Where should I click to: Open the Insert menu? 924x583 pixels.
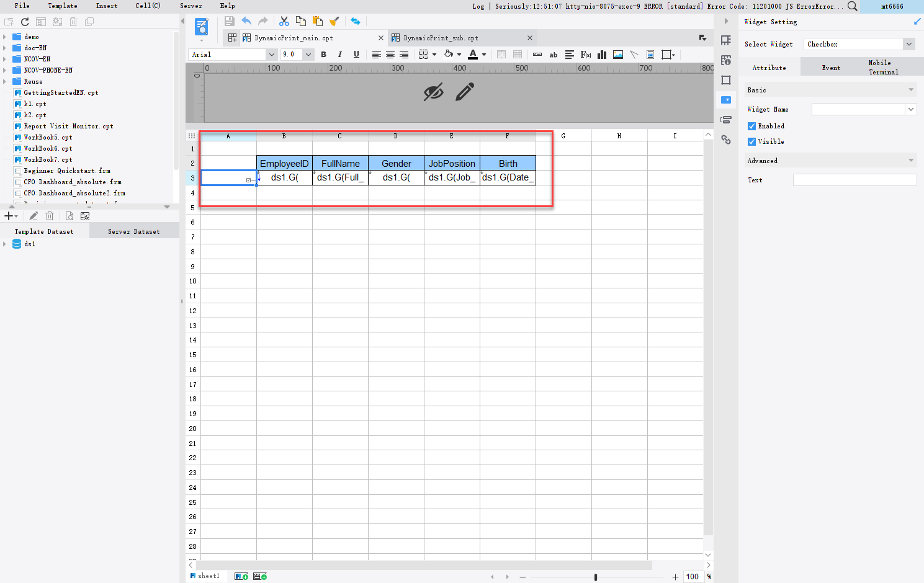coord(107,6)
